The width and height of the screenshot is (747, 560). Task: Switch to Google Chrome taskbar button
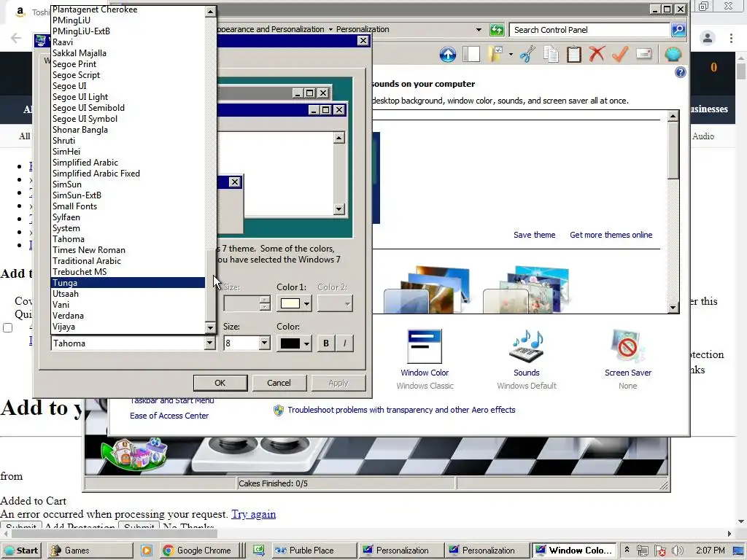(198, 551)
